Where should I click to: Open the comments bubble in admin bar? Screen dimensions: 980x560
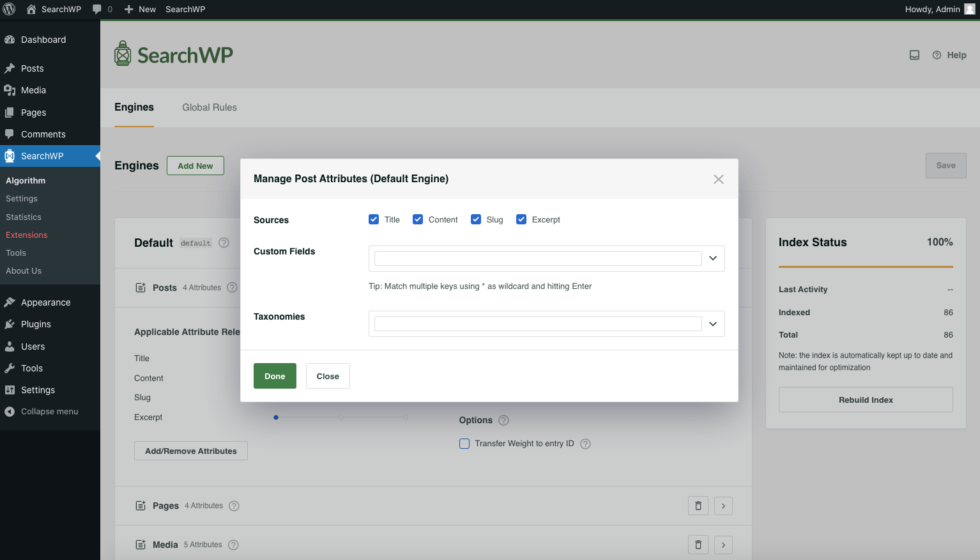[x=97, y=9]
